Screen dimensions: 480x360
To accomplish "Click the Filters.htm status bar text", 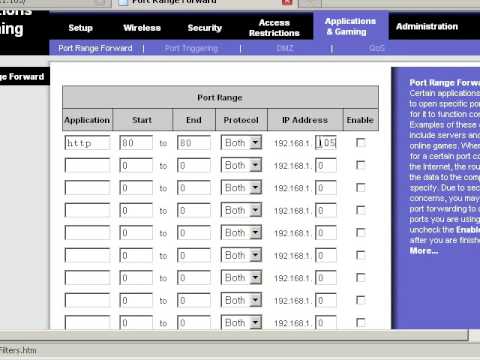I will point(18,350).
